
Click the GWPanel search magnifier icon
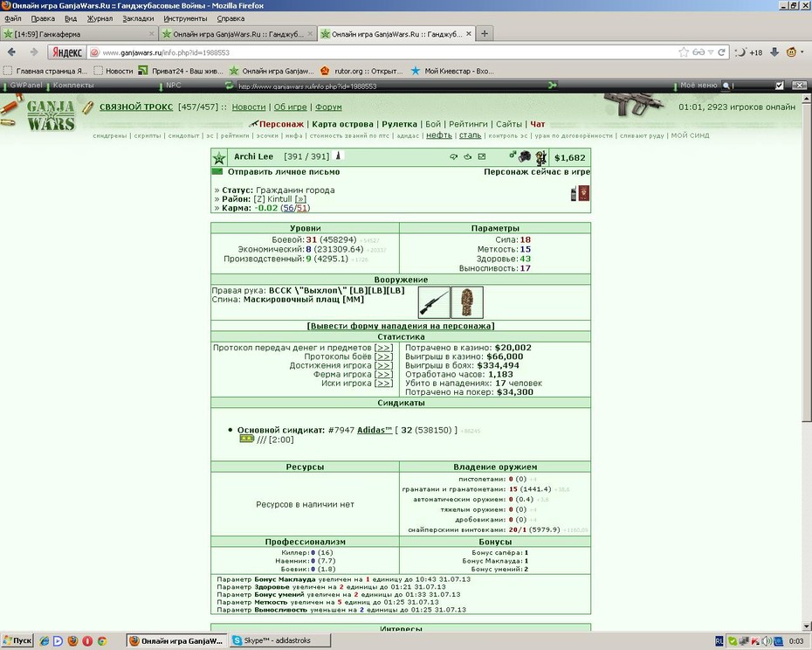(x=726, y=86)
